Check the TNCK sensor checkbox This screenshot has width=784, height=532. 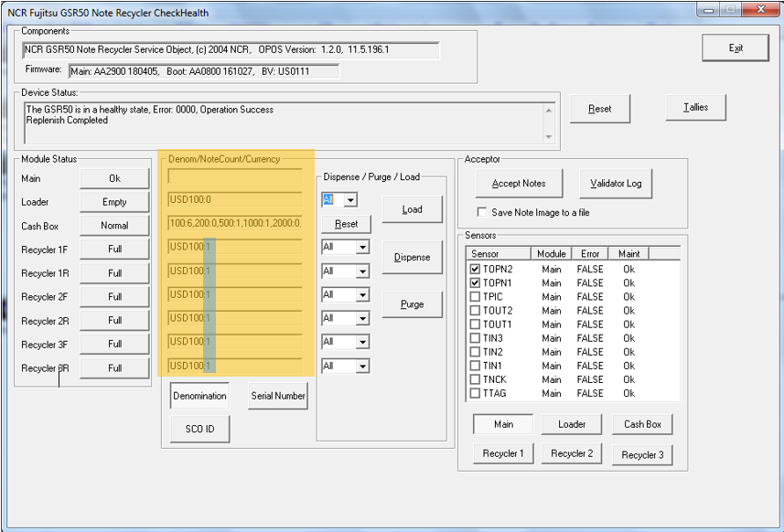475,379
